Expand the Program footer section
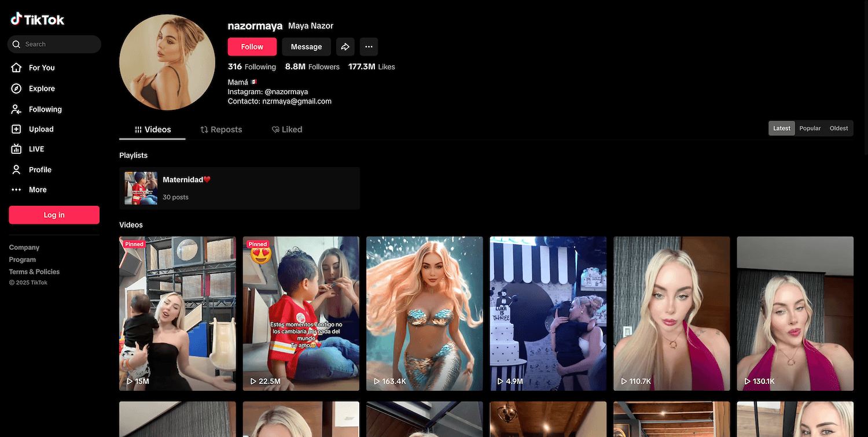Image resolution: width=868 pixels, height=437 pixels. 23,260
